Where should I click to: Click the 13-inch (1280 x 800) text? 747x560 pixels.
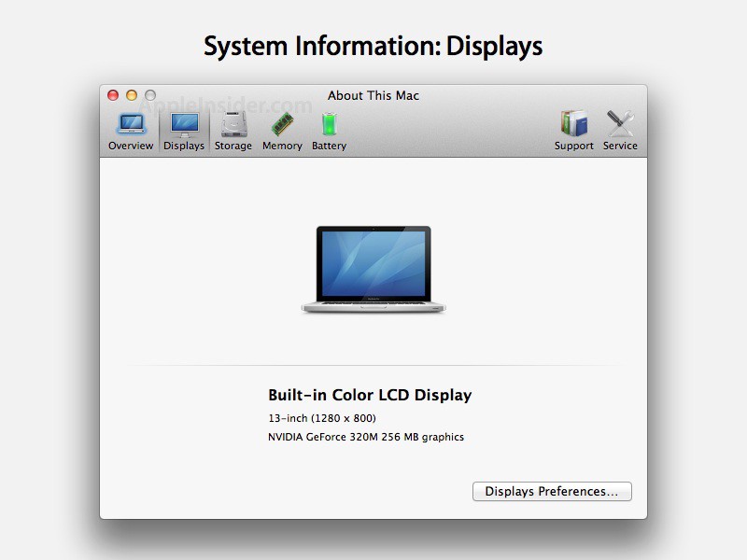[322, 418]
